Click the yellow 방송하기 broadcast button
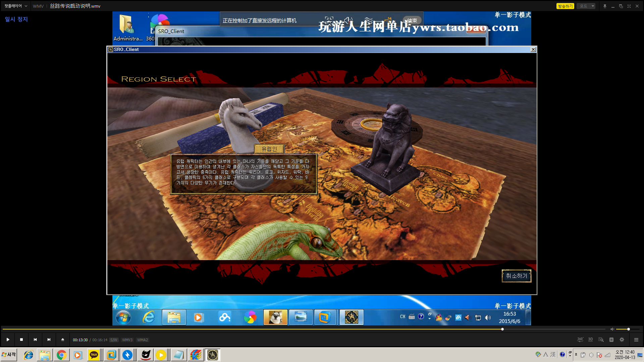This screenshot has width=644, height=362. coord(565,6)
